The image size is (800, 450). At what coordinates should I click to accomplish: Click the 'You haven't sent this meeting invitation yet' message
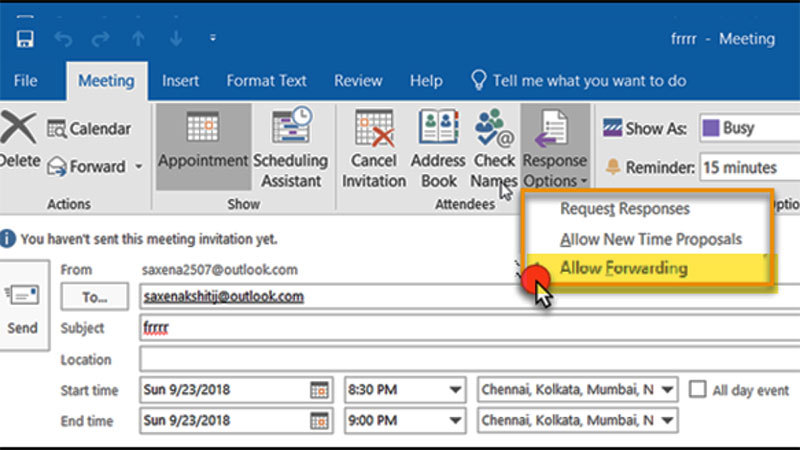[148, 239]
